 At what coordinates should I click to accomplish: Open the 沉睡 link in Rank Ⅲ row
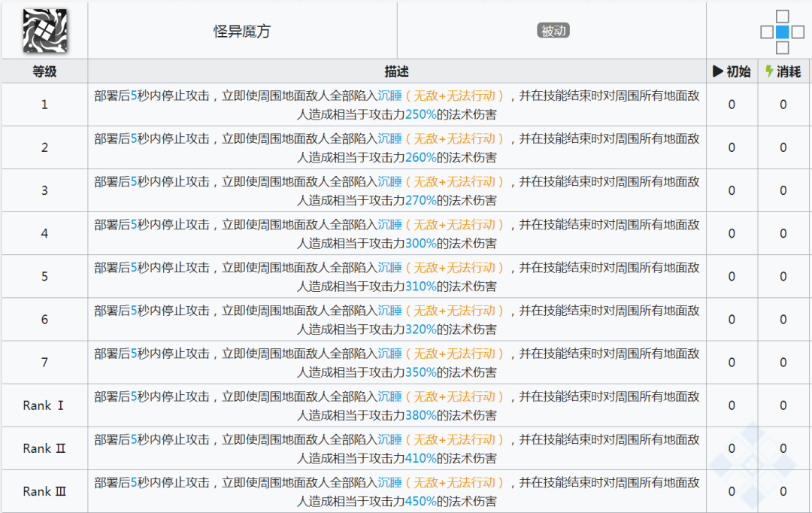[389, 482]
